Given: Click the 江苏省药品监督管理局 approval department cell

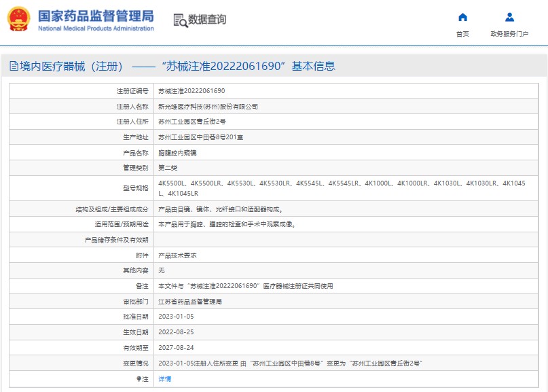Looking at the screenshot, I should [x=190, y=301].
